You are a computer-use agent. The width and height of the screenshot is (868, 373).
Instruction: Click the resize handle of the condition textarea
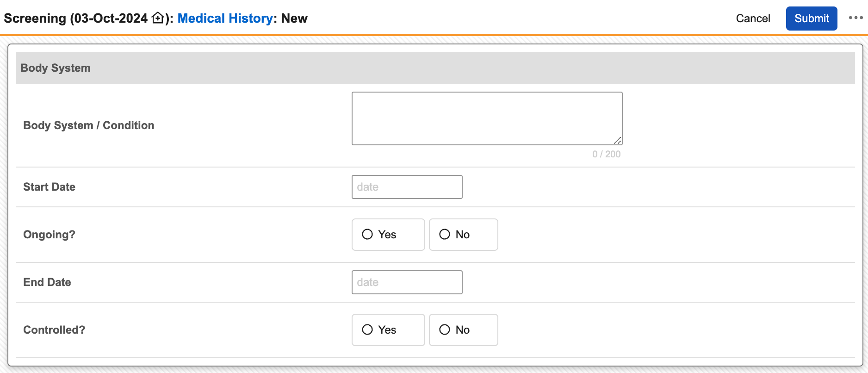tap(618, 140)
